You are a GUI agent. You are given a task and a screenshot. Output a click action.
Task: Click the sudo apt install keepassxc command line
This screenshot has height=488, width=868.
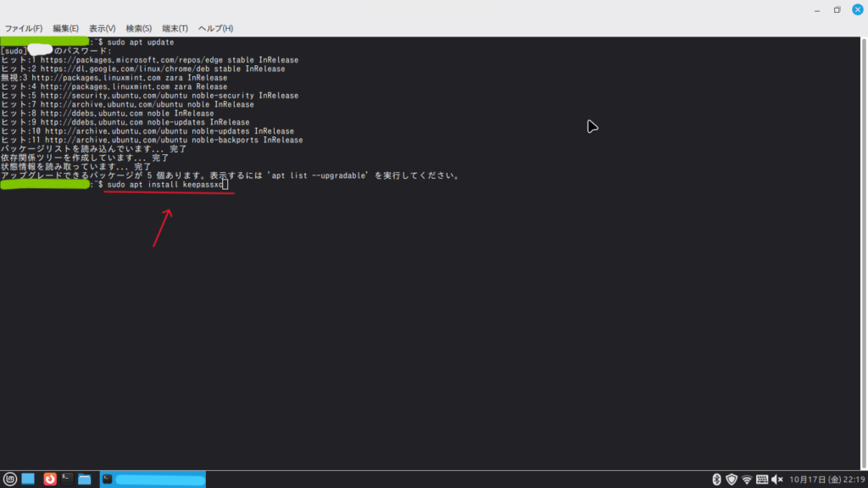point(166,185)
